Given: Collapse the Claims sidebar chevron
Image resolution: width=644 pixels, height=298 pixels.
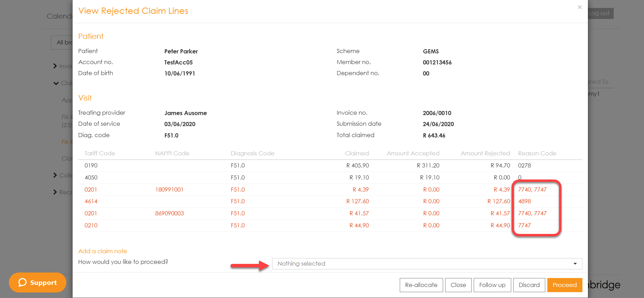Looking at the screenshot, I should (x=56, y=83).
